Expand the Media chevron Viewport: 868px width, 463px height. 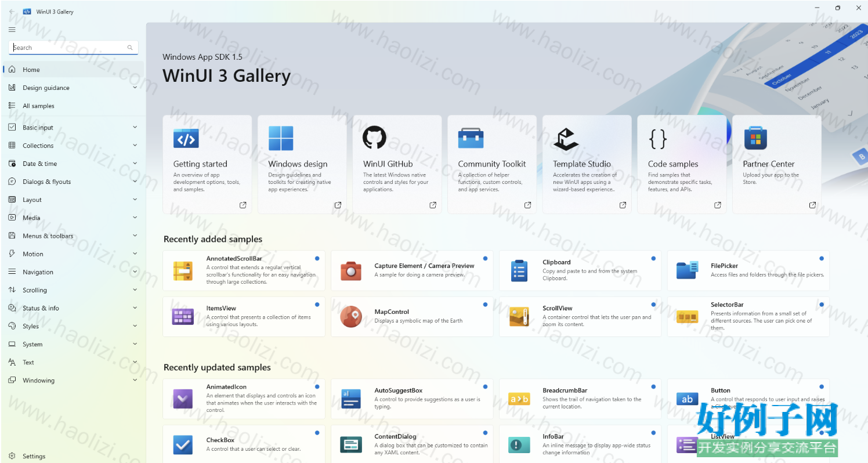pos(135,218)
